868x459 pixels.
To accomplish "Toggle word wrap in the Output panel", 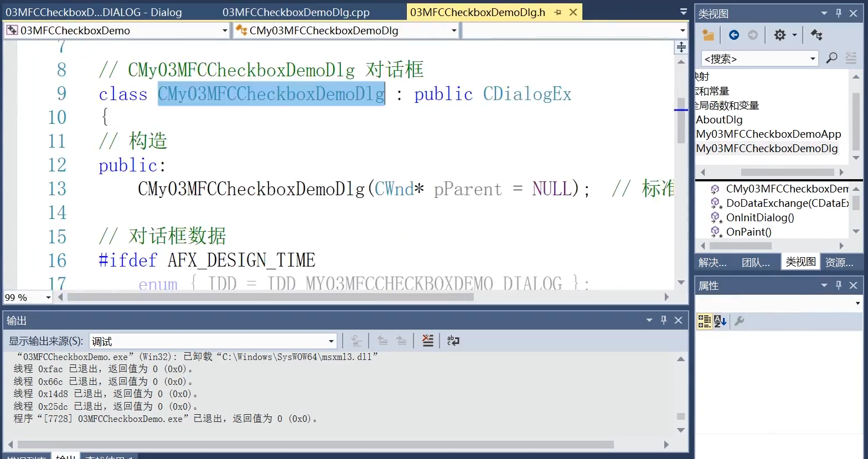I will point(453,341).
